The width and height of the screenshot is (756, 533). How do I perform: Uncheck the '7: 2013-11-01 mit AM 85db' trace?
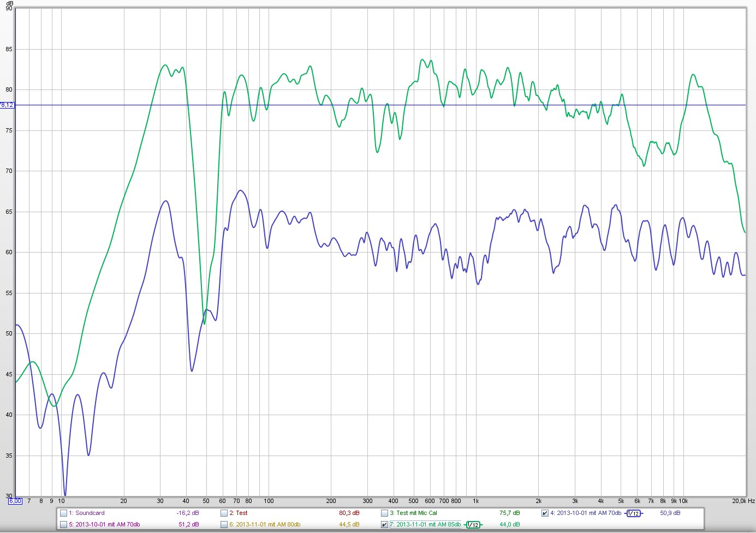tap(384, 525)
